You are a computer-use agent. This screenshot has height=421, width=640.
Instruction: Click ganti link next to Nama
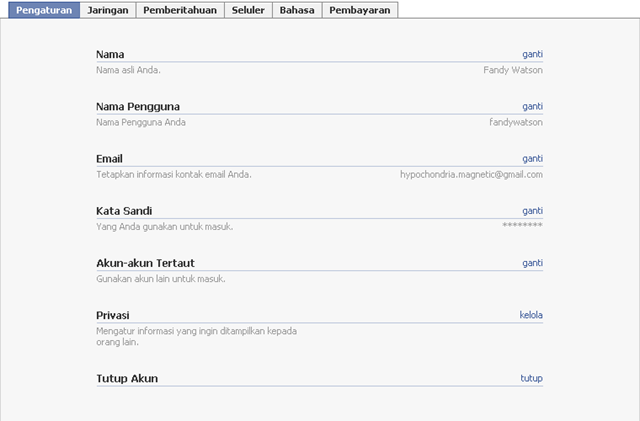coord(532,54)
